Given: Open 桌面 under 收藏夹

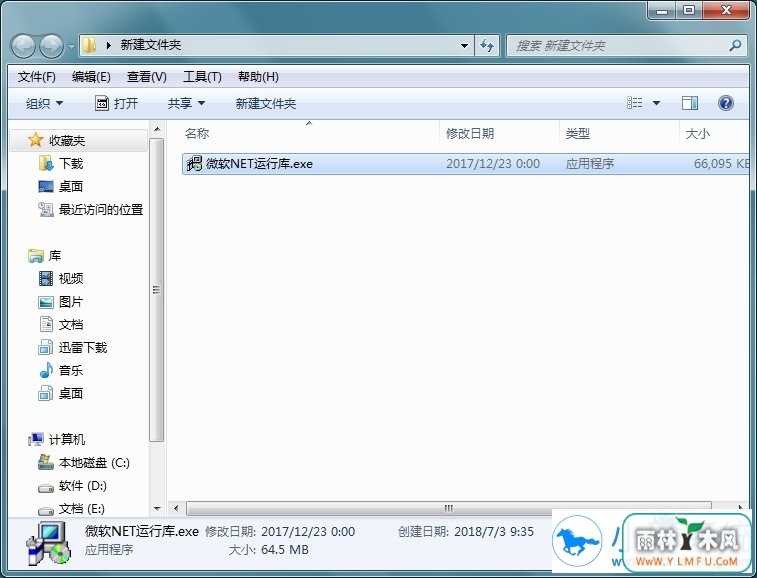Looking at the screenshot, I should [x=71, y=186].
